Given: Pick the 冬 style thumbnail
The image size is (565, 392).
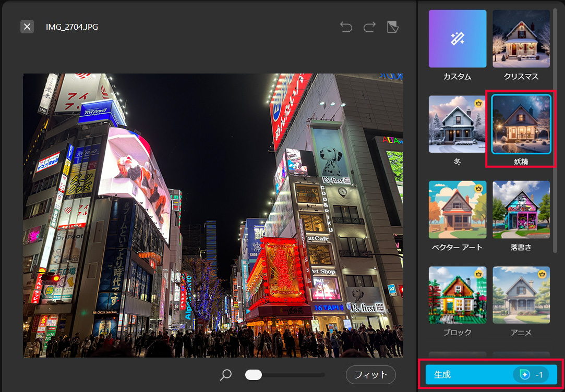Looking at the screenshot, I should click(x=457, y=124).
